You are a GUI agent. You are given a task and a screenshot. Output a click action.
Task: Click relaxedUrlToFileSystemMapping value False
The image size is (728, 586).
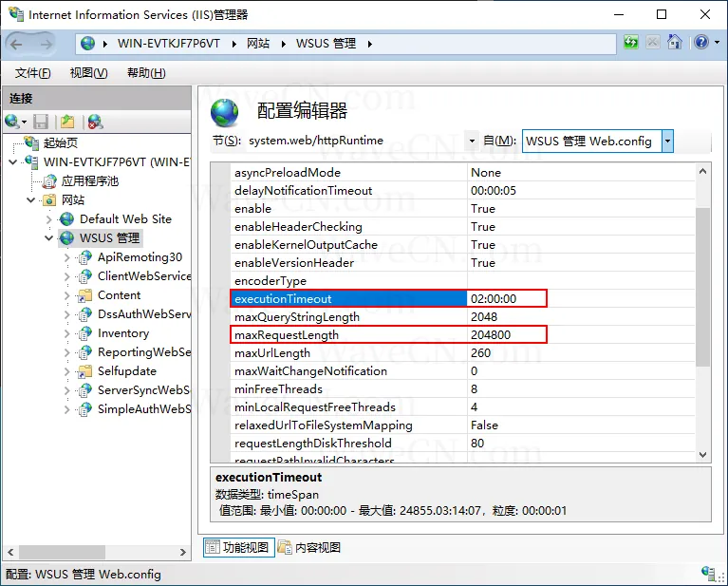484,425
